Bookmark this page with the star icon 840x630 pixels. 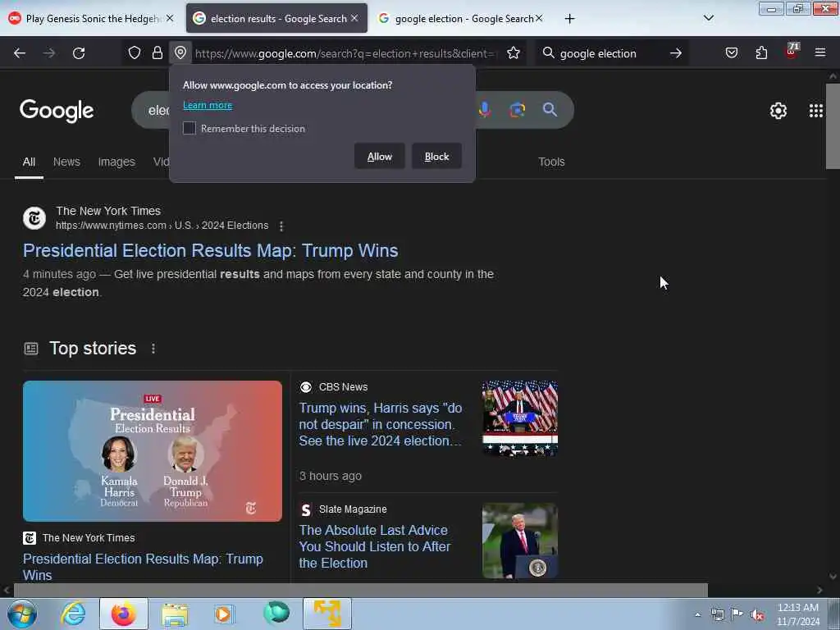514,52
